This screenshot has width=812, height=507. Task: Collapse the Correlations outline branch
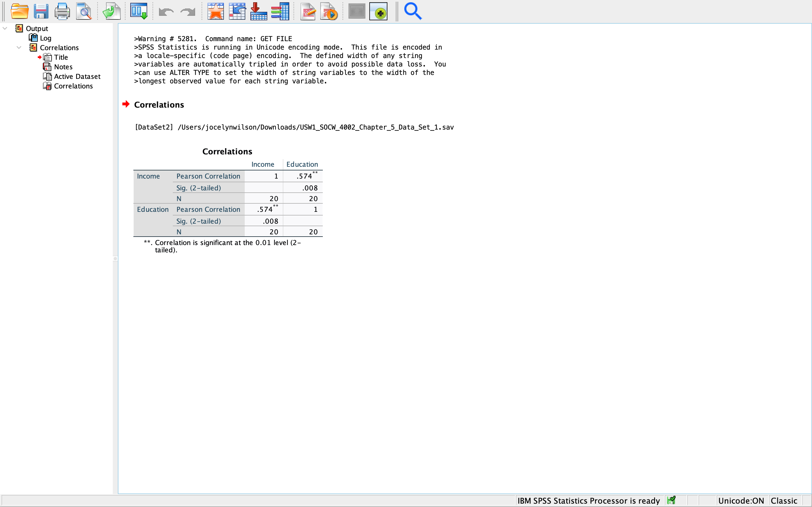(19, 48)
